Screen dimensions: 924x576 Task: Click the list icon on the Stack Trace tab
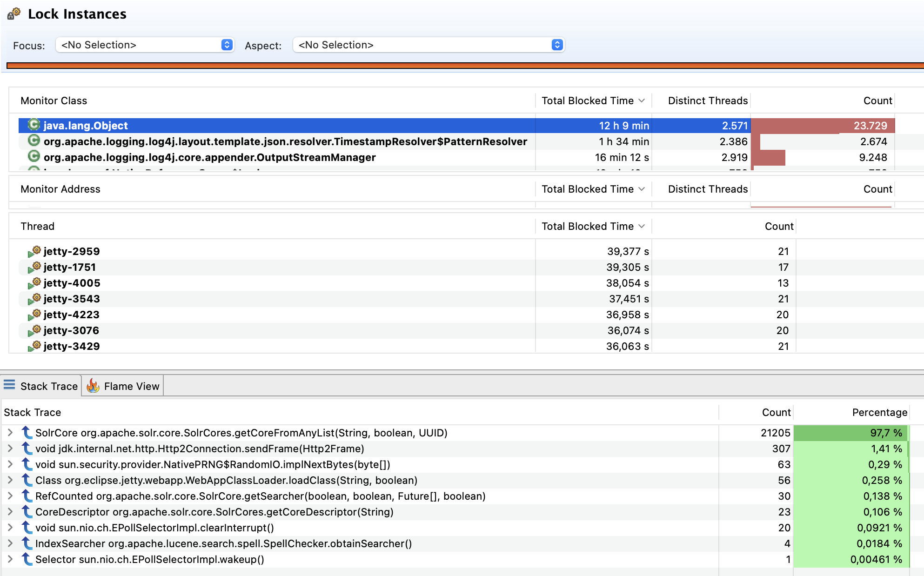pyautogui.click(x=9, y=384)
